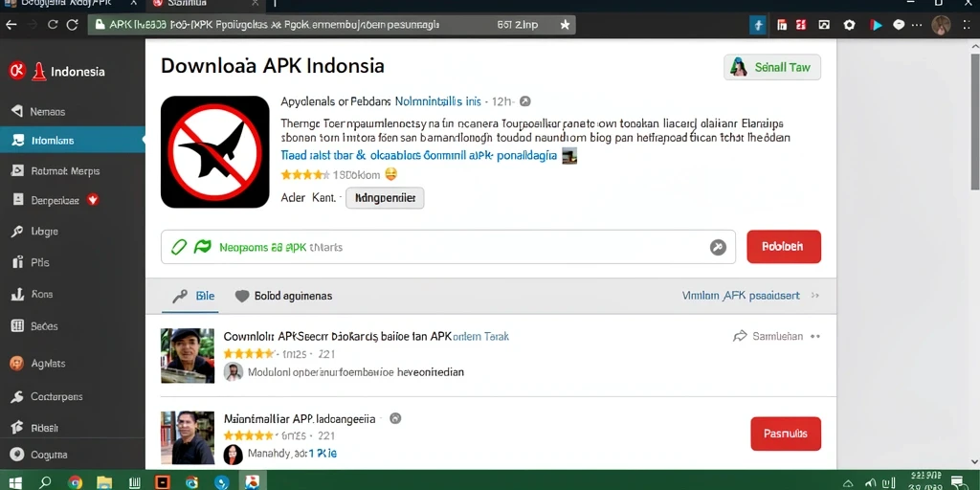The width and height of the screenshot is (980, 490).
Task: Open Rotmat Merpis in sidebar
Action: tap(65, 170)
